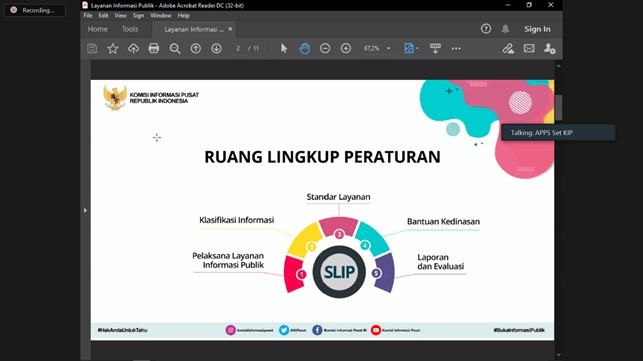643x361 pixels.
Task: Expand the left navigation pane arrow
Action: tap(85, 210)
